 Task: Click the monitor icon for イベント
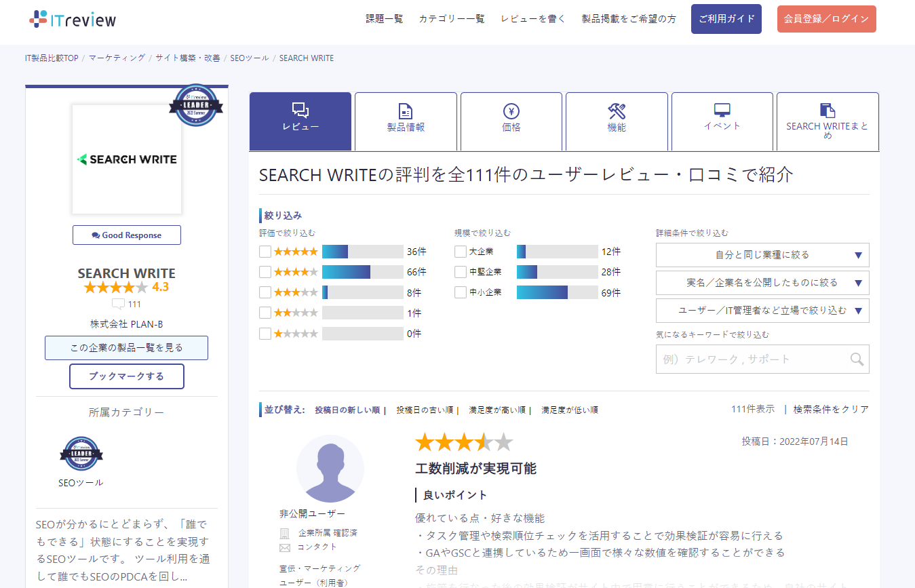[722, 111]
